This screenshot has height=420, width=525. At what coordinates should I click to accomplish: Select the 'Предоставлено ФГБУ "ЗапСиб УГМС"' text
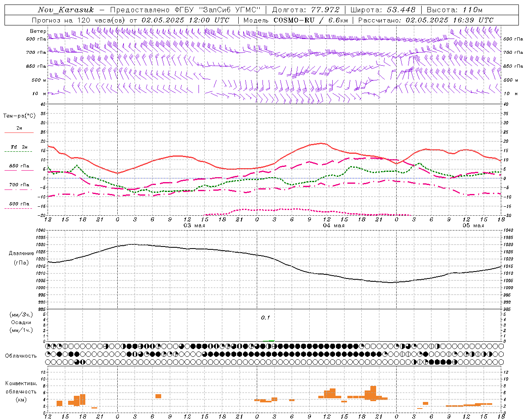[186, 10]
